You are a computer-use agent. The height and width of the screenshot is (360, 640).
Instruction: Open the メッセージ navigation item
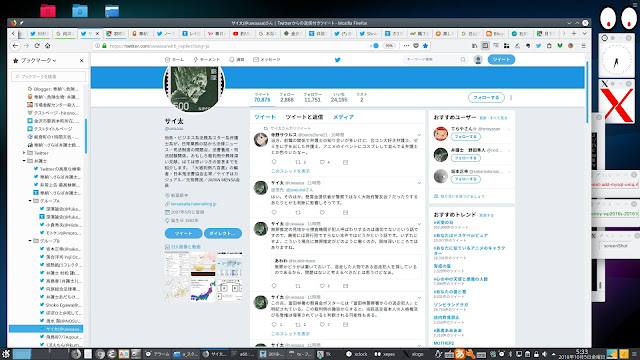(267, 60)
